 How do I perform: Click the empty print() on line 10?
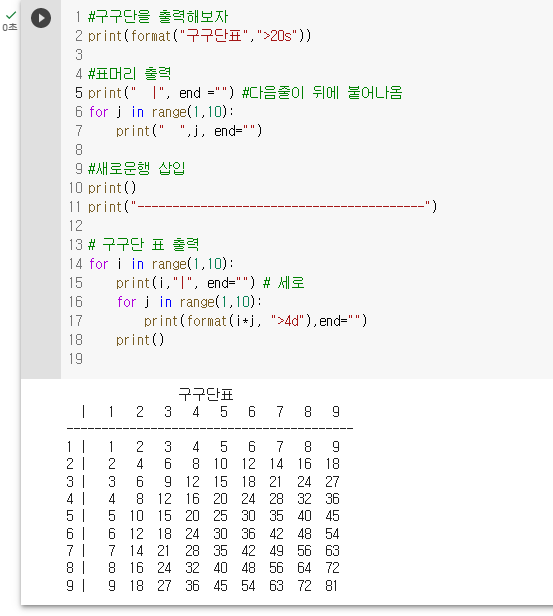tap(112, 188)
